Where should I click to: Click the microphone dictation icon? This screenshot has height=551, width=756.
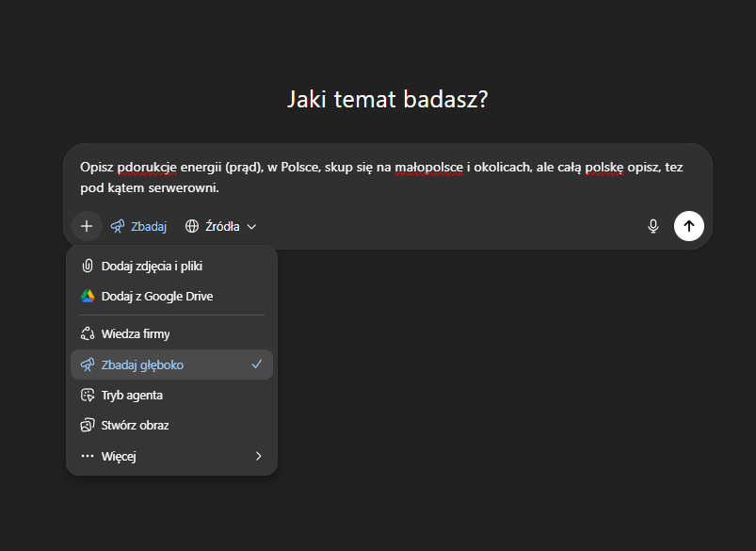652,226
